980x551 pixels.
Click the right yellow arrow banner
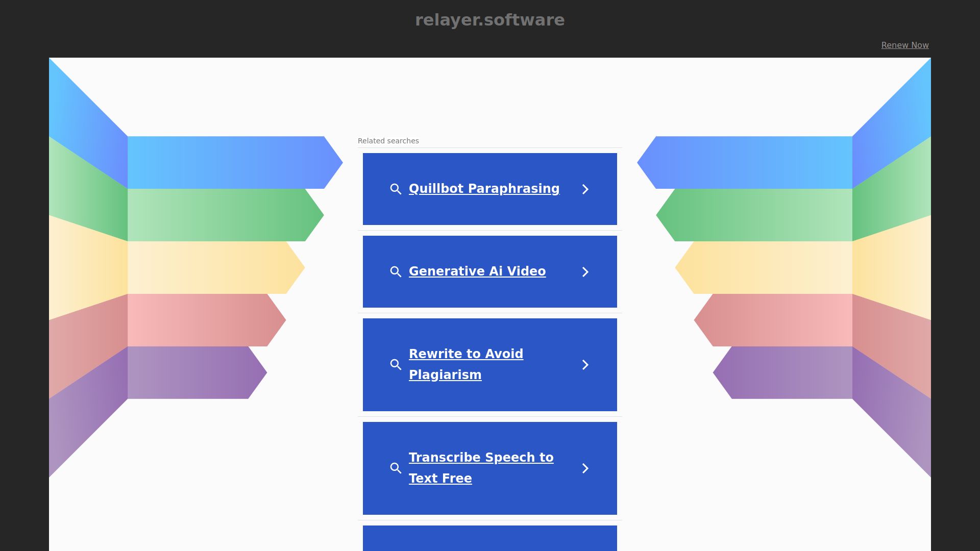coord(766,267)
